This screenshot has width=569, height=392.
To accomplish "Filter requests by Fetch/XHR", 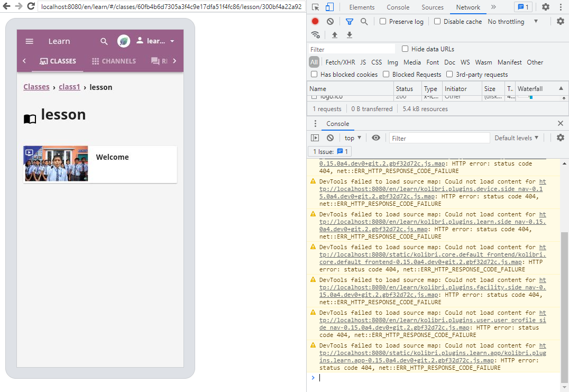I will click(x=340, y=62).
